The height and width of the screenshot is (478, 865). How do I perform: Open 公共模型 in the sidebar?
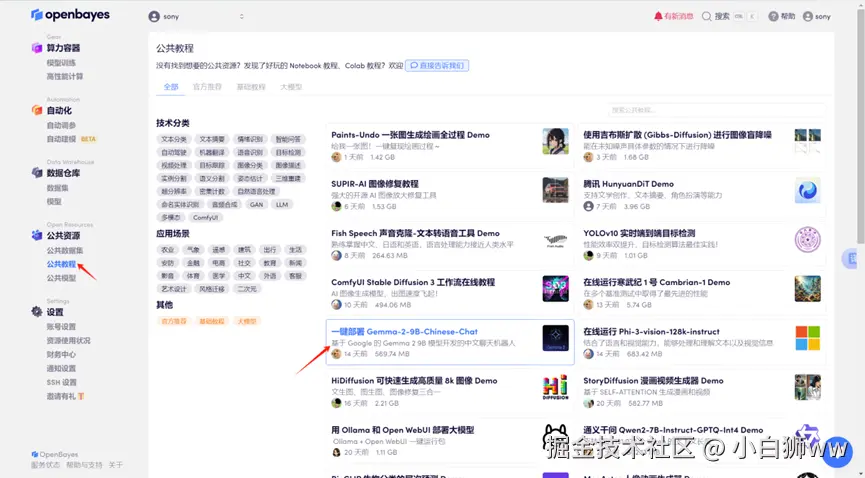tap(61, 278)
